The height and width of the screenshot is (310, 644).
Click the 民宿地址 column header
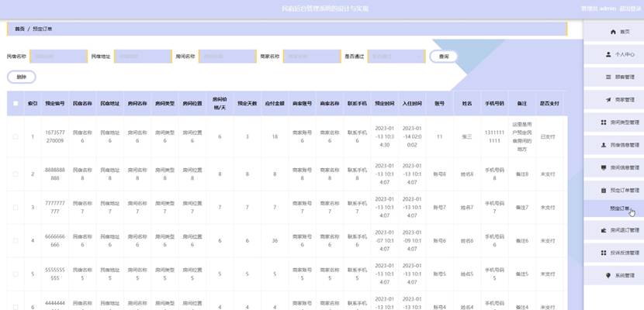click(109, 104)
